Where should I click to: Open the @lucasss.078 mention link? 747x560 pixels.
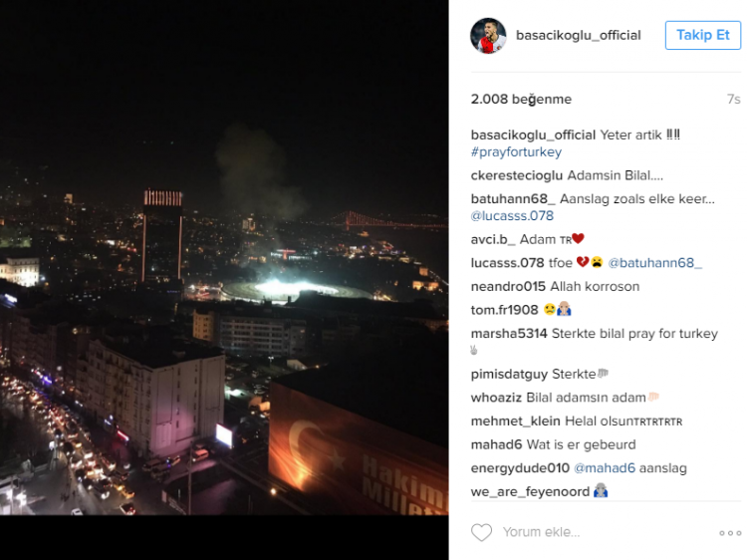coord(512,216)
